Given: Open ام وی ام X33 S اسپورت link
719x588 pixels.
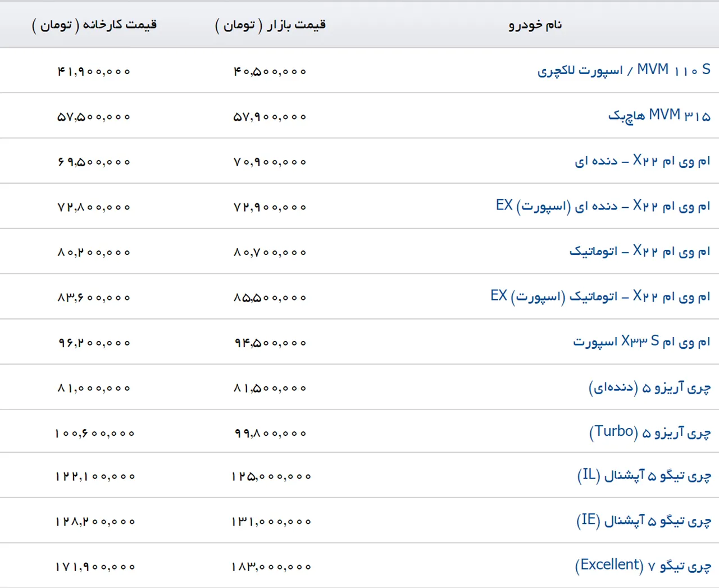Looking at the screenshot, I should (642, 341).
